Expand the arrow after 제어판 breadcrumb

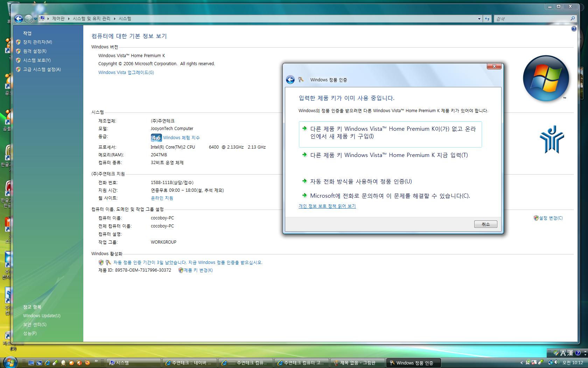pyautogui.click(x=69, y=19)
